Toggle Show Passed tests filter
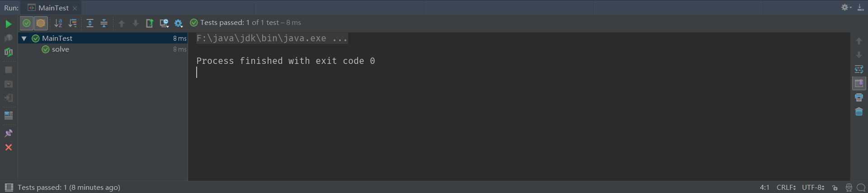Screen dimensions: 868x193 pyautogui.click(x=27, y=23)
